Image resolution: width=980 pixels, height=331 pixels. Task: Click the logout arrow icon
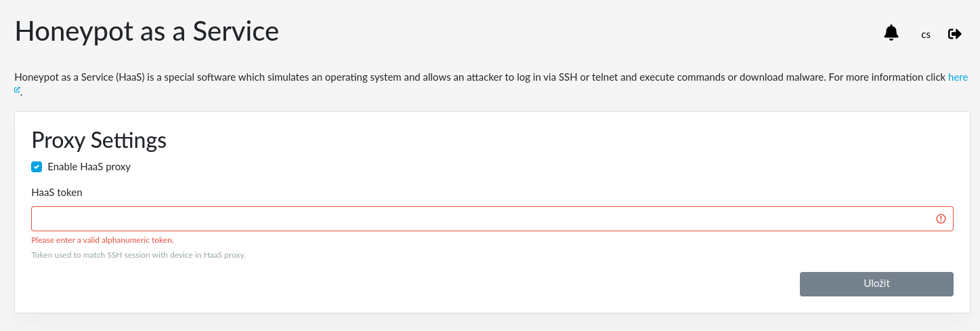tap(955, 34)
